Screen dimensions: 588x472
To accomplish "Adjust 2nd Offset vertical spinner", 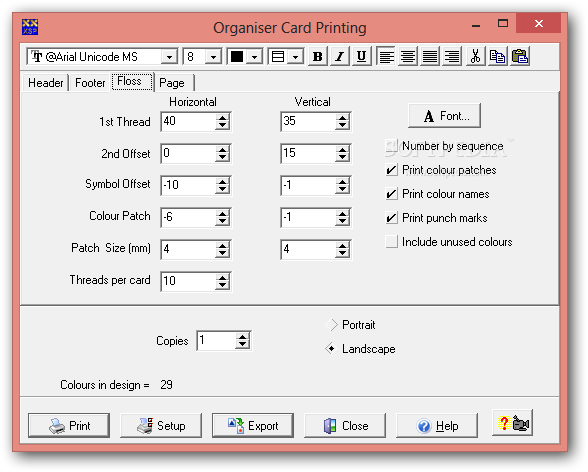I will (x=343, y=153).
